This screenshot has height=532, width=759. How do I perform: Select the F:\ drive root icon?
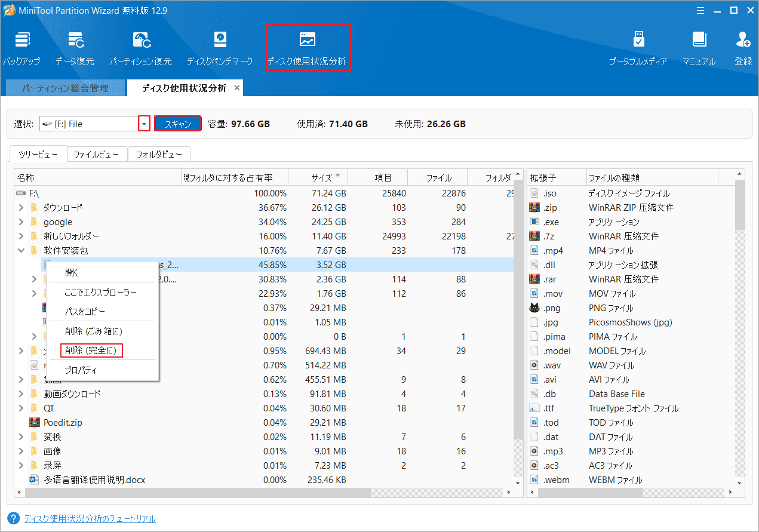tap(22, 193)
